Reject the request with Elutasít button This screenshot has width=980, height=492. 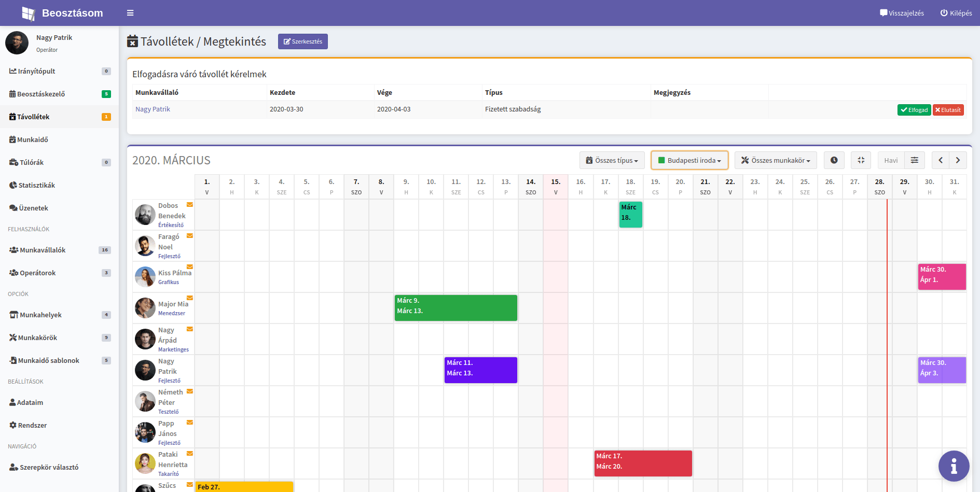click(x=948, y=110)
